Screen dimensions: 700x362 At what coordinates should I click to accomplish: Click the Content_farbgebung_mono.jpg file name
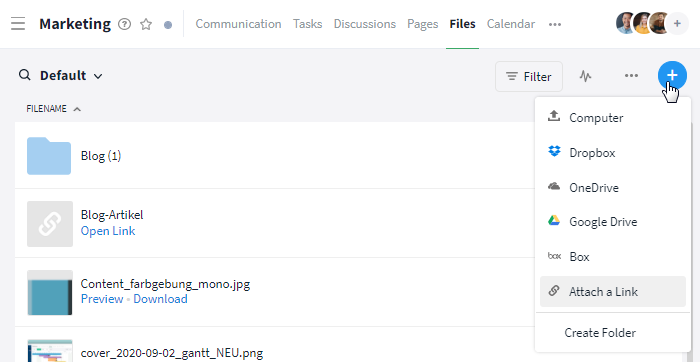tap(165, 284)
